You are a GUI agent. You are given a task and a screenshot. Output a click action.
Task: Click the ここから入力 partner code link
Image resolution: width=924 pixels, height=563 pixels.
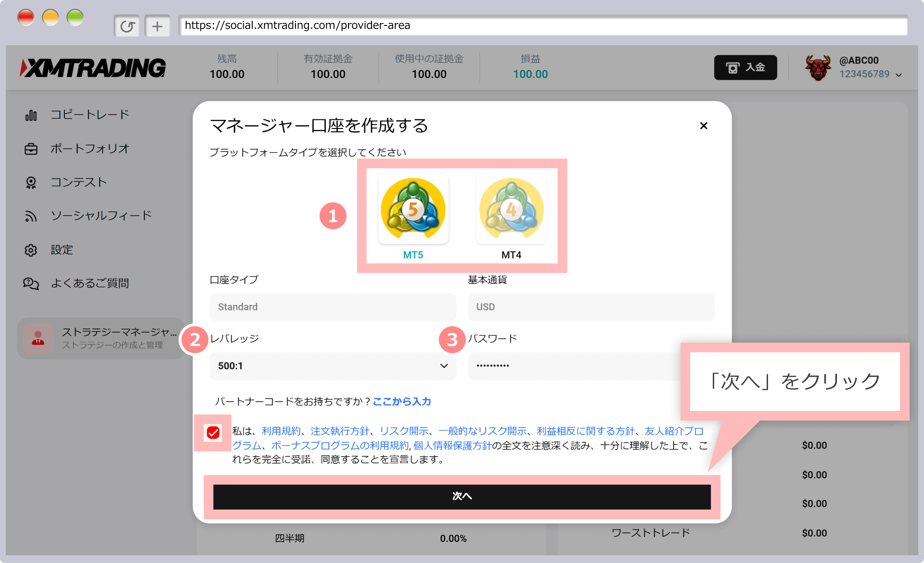(x=402, y=401)
